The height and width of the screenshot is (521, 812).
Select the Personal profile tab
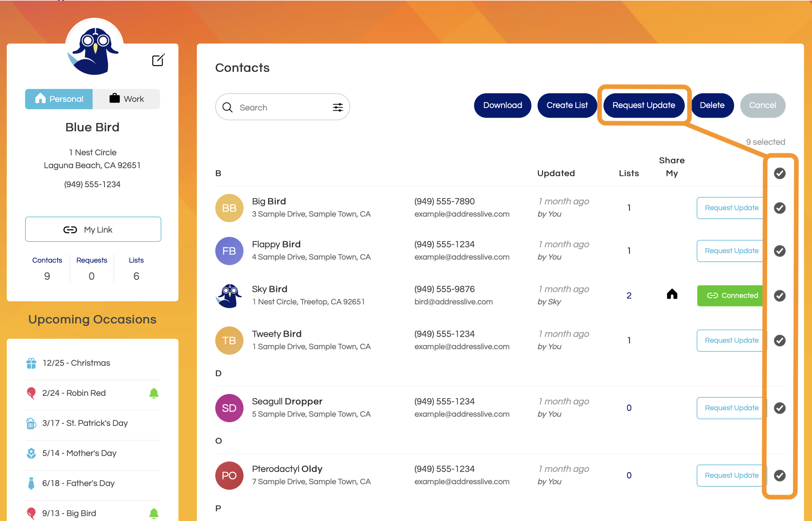click(59, 99)
